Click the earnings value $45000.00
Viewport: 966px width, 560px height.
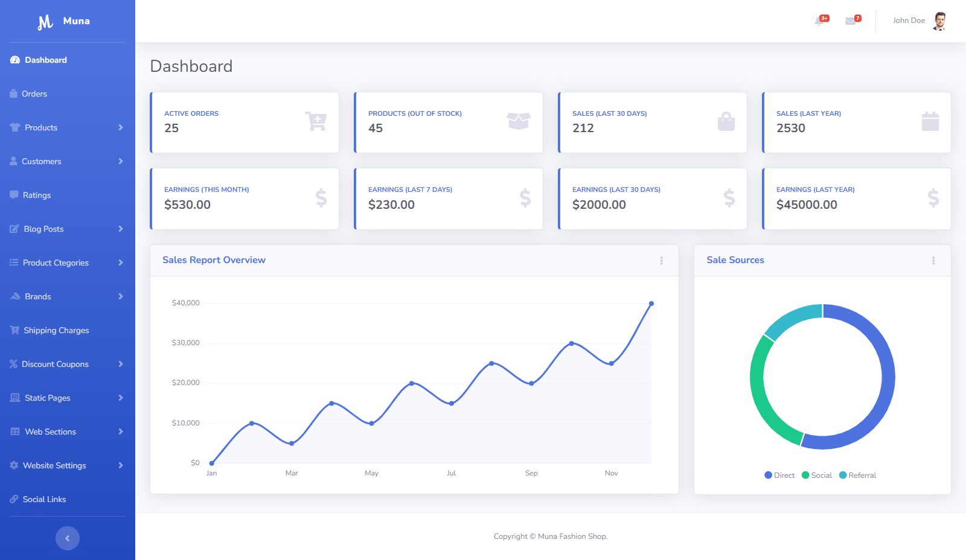click(x=807, y=205)
